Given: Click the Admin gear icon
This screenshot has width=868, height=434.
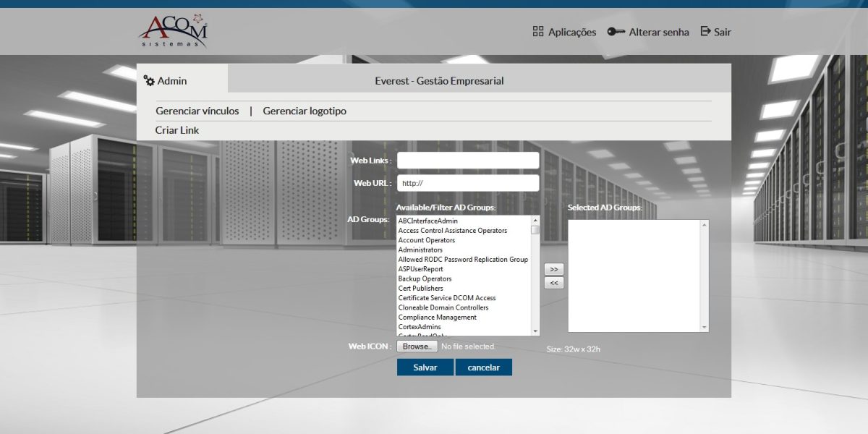Looking at the screenshot, I should [x=150, y=81].
